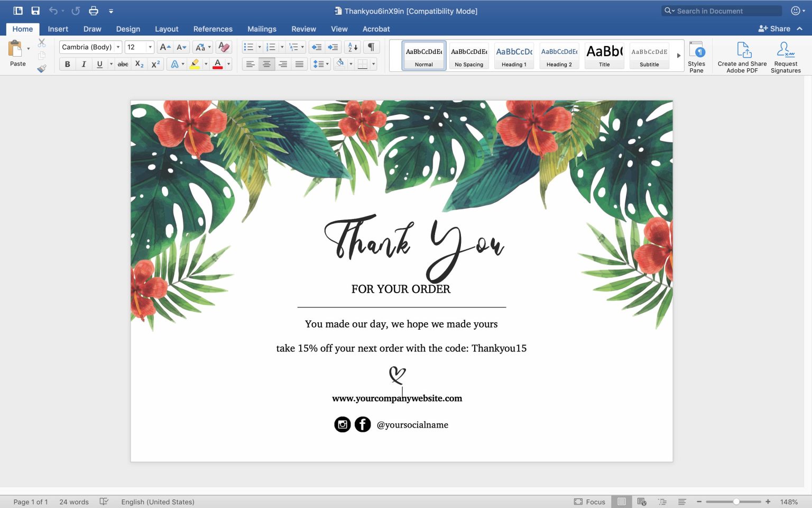The image size is (812, 508).
Task: Open the font size dropdown
Action: tap(149, 47)
